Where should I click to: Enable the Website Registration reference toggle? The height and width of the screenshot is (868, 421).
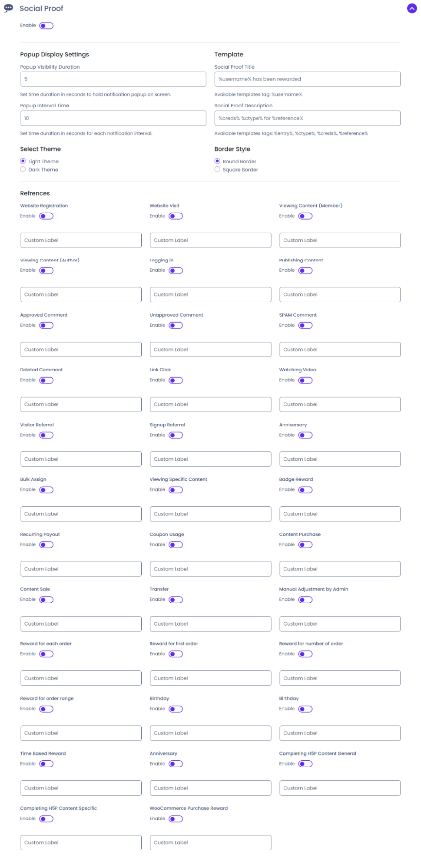click(46, 216)
